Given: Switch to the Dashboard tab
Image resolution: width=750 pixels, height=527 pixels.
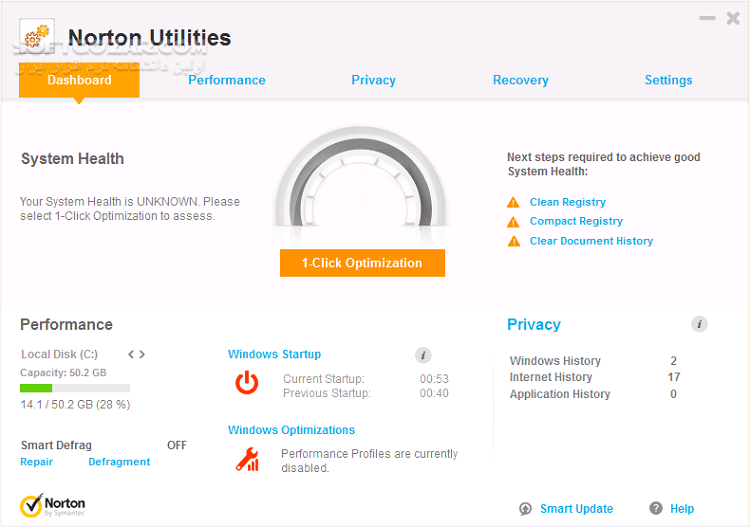Looking at the screenshot, I should pos(79,80).
